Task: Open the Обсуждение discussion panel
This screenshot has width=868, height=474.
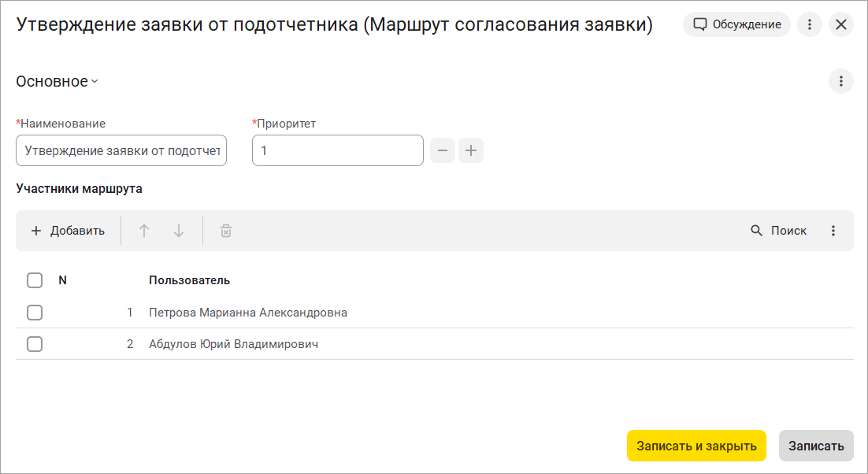Action: point(736,24)
